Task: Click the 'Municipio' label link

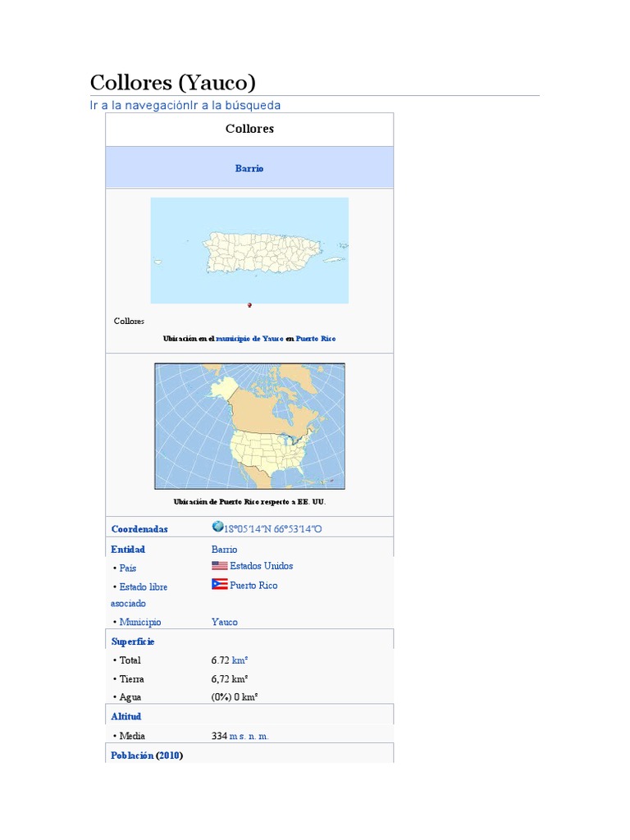Action: [139, 622]
